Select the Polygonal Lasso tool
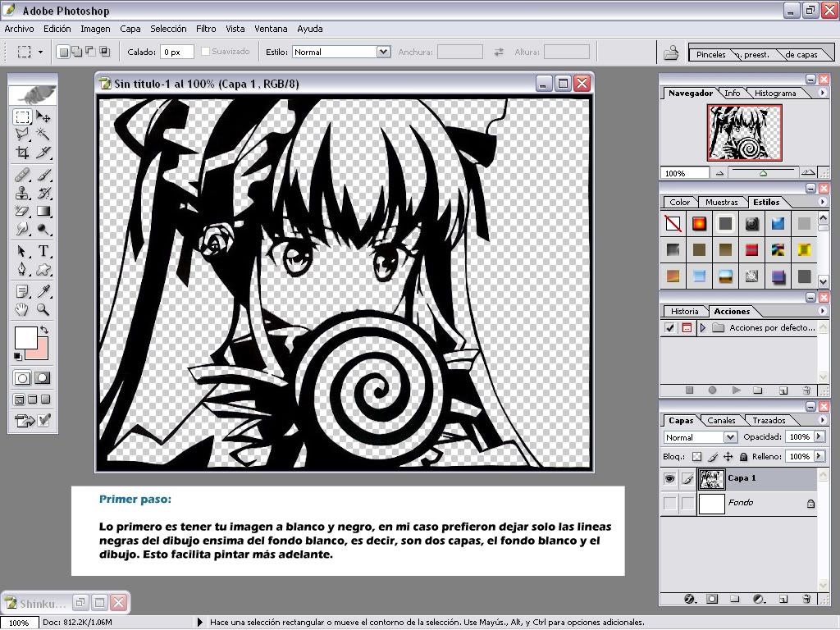840x630 pixels. coord(22,134)
